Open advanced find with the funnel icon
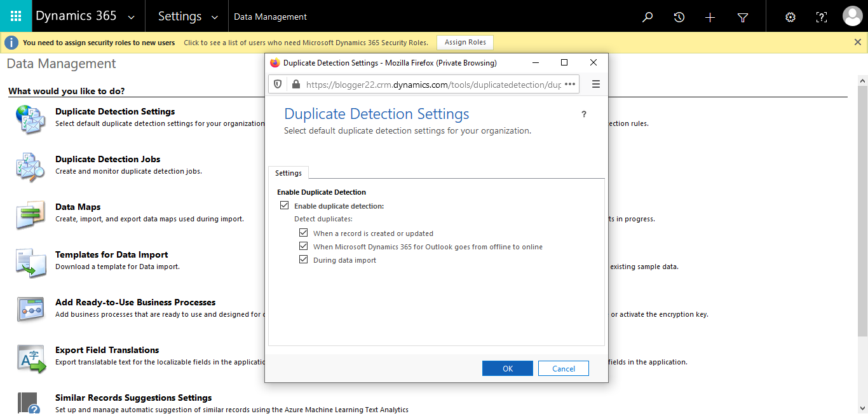 pyautogui.click(x=742, y=16)
